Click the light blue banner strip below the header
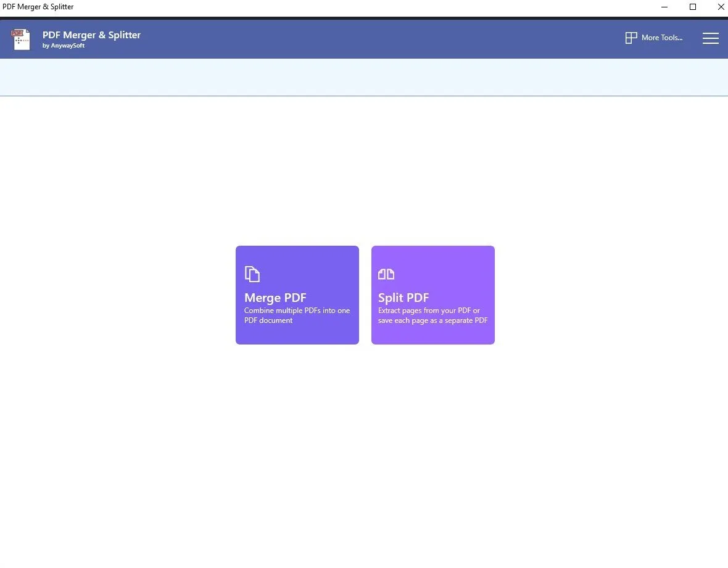This screenshot has width=728, height=568. tap(364, 77)
